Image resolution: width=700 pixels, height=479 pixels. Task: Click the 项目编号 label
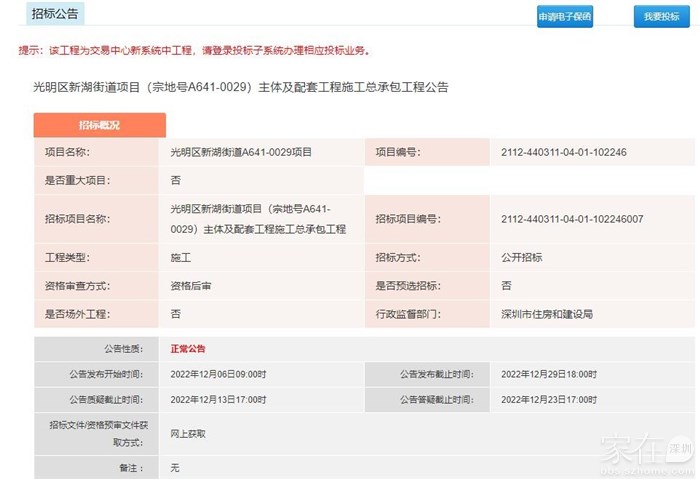point(398,152)
